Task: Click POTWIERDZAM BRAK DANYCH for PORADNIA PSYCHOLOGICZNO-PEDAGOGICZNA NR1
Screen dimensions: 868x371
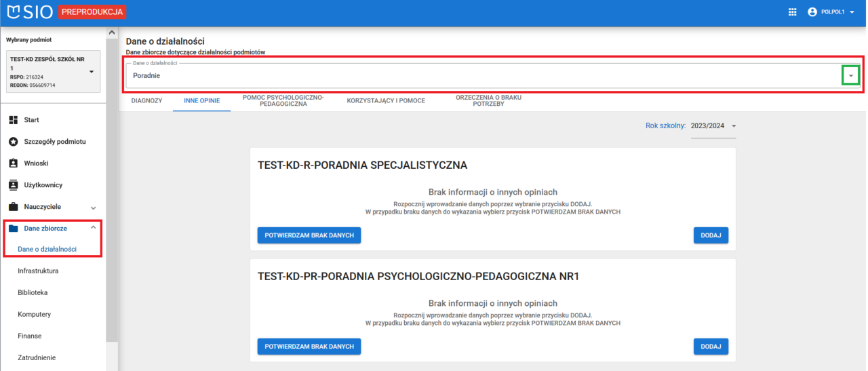Action: (x=309, y=347)
